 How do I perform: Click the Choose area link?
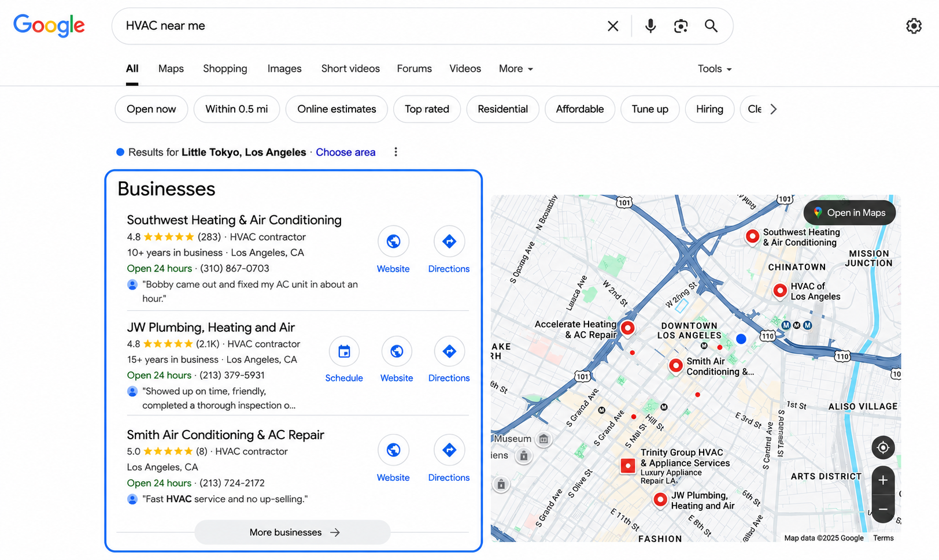346,153
